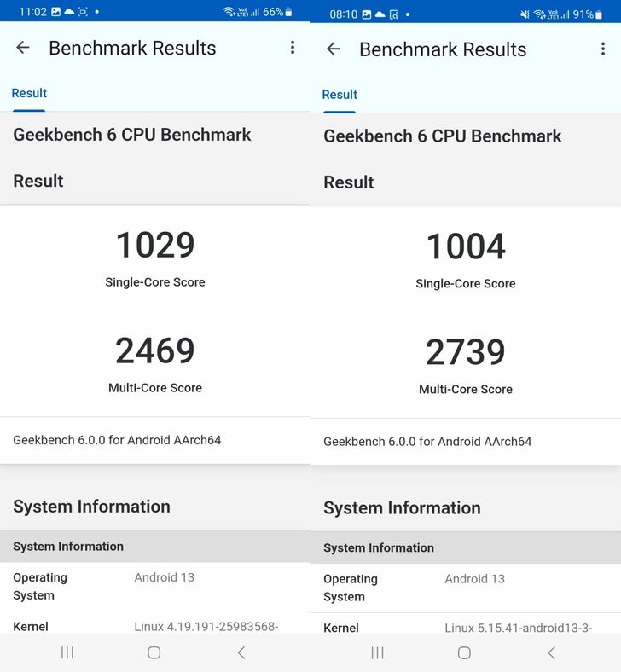Tap back chevron in right navigation bar
The width and height of the screenshot is (621, 672).
coord(552,652)
